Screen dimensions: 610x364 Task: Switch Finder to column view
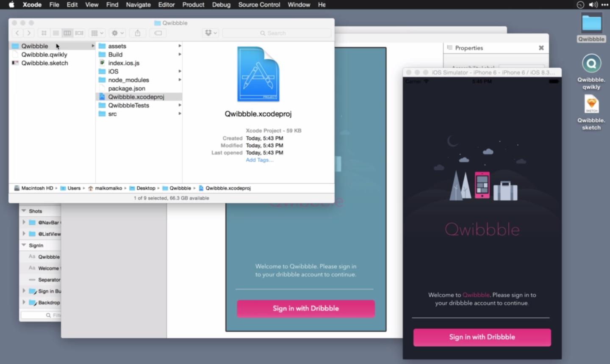[67, 33]
